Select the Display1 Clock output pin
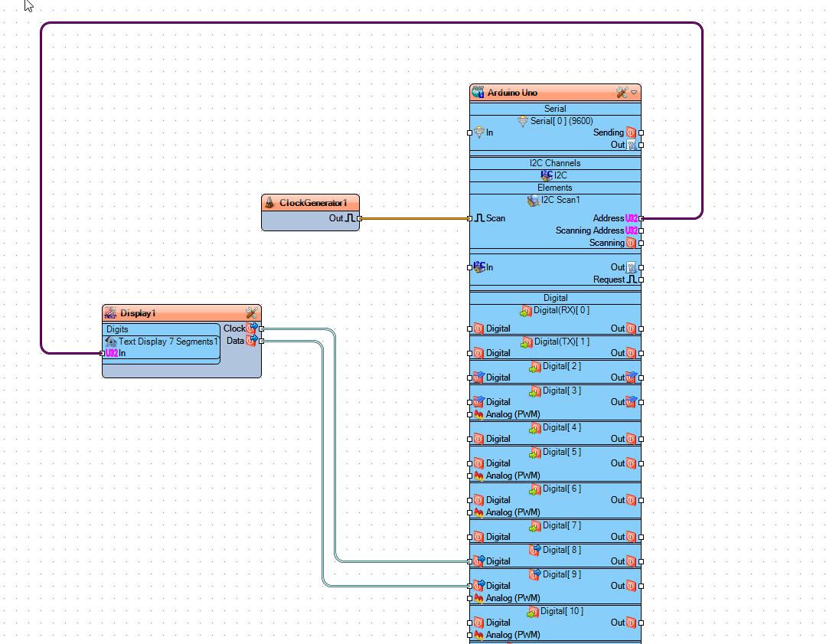This screenshot has width=836, height=644. pyautogui.click(x=262, y=329)
